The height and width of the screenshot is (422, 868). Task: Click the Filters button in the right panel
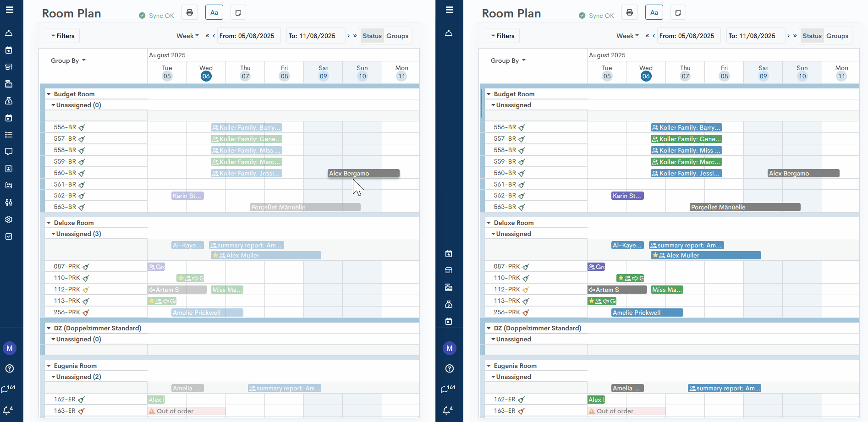tap(503, 36)
